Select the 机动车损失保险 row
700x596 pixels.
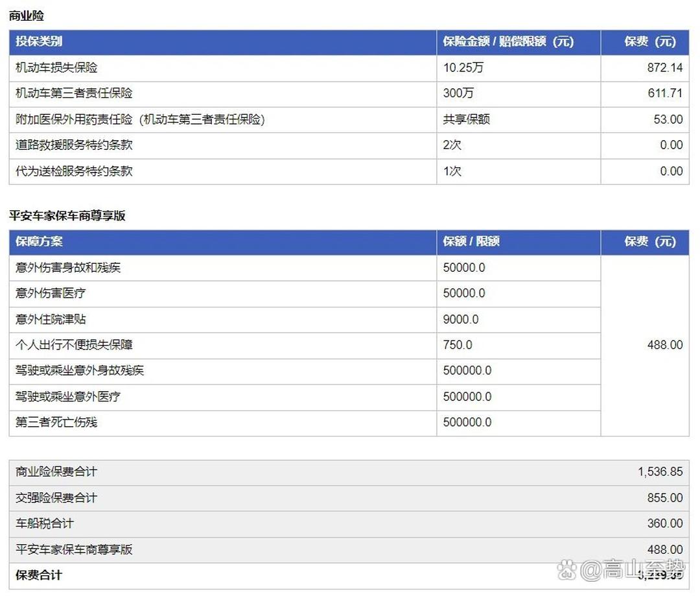pyautogui.click(x=58, y=67)
